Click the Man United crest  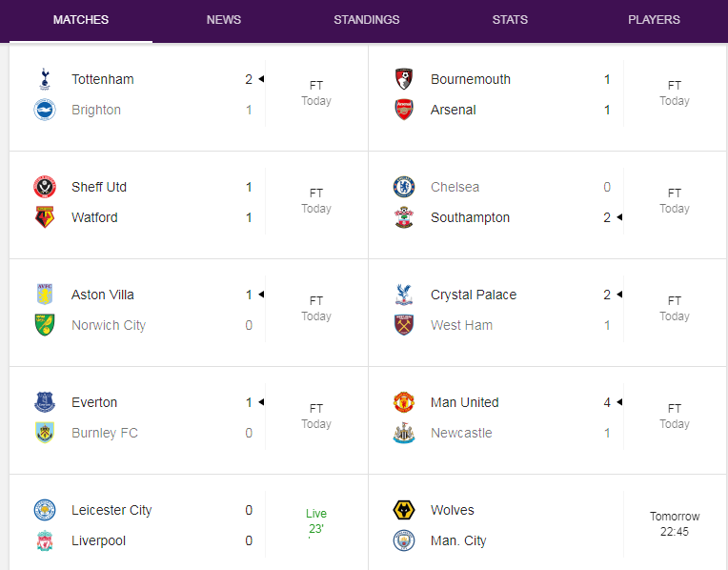404,402
